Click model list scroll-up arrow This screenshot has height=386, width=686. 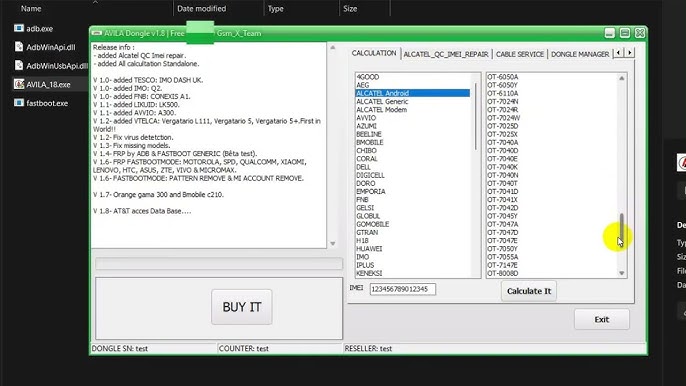622,78
